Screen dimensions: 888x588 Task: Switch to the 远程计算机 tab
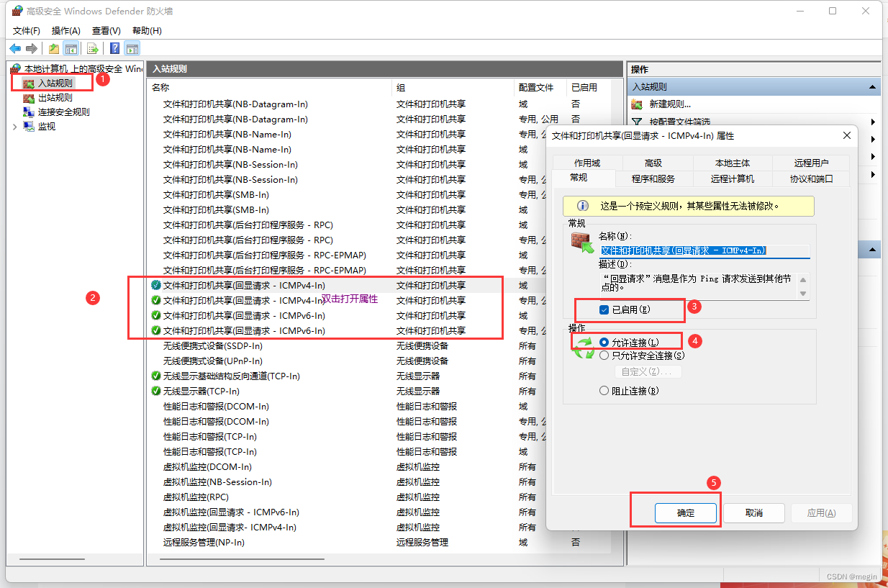coord(733,179)
